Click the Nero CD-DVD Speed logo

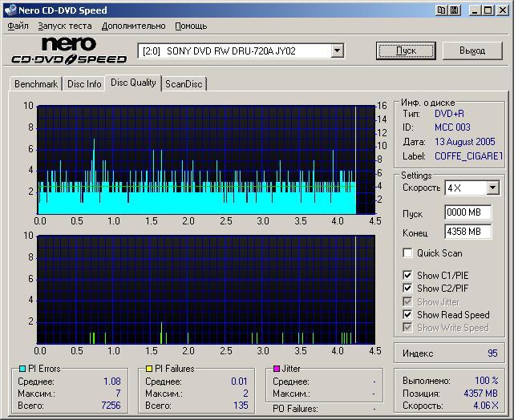[69, 50]
